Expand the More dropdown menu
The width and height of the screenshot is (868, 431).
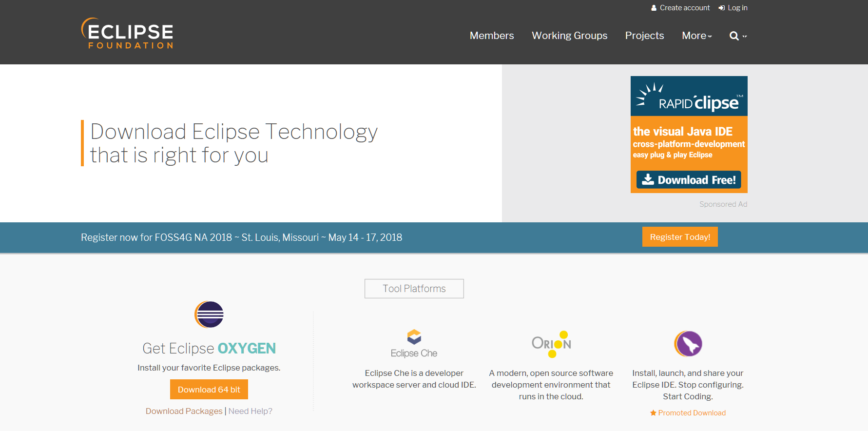(697, 36)
